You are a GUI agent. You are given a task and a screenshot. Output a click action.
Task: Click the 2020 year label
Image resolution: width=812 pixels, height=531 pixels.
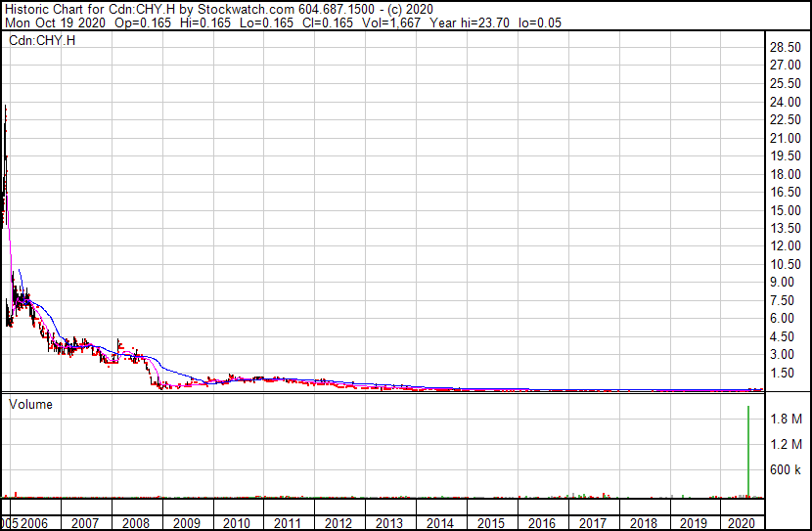coord(744,523)
